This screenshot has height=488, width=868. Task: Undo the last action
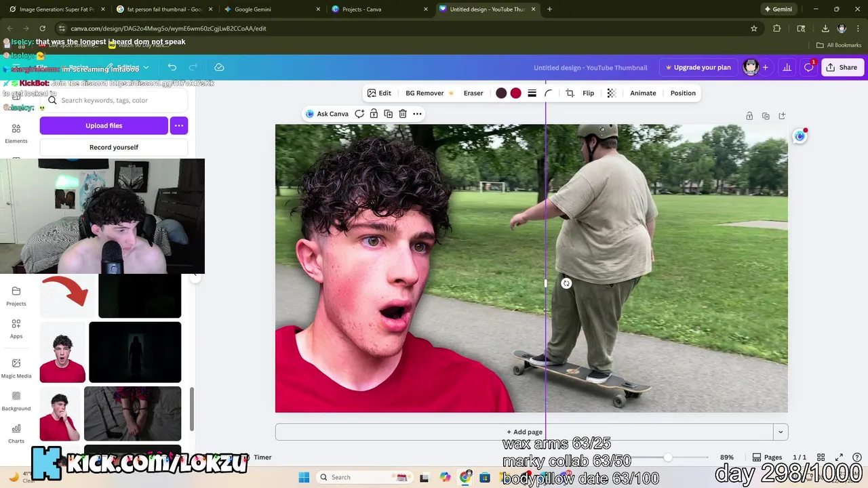(172, 67)
